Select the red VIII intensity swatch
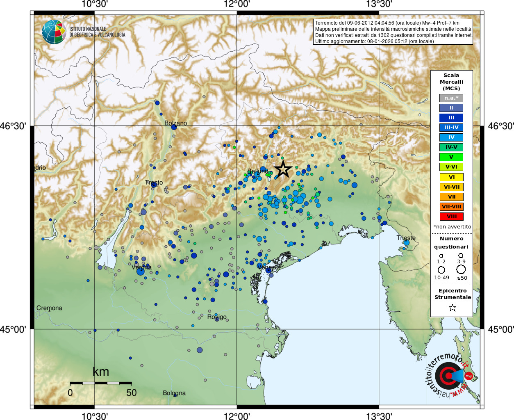The height and width of the screenshot is (420, 514). tap(451, 217)
